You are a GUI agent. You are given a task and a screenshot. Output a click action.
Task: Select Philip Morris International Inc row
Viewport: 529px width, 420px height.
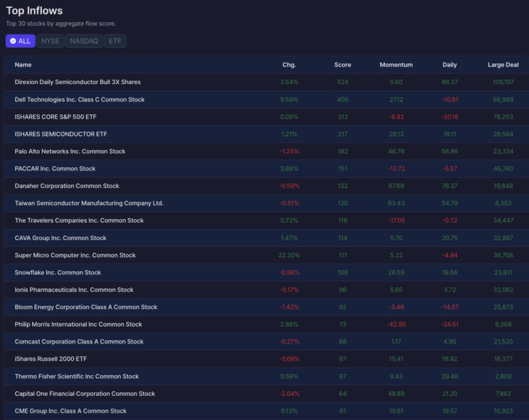267,324
